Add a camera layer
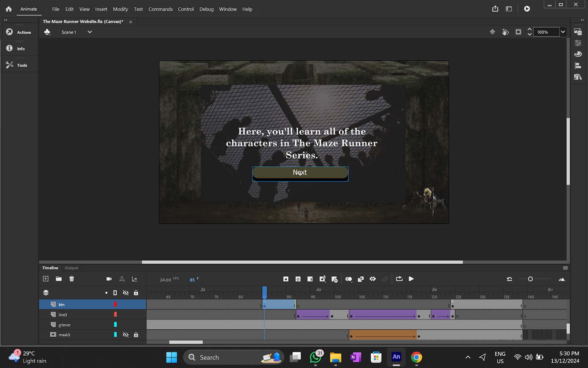This screenshot has width=588, height=368. coord(109,279)
